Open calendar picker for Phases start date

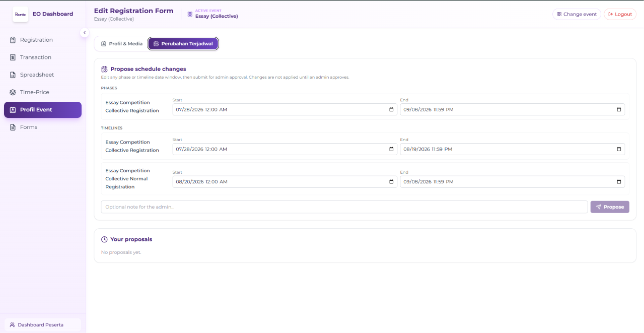click(x=391, y=109)
